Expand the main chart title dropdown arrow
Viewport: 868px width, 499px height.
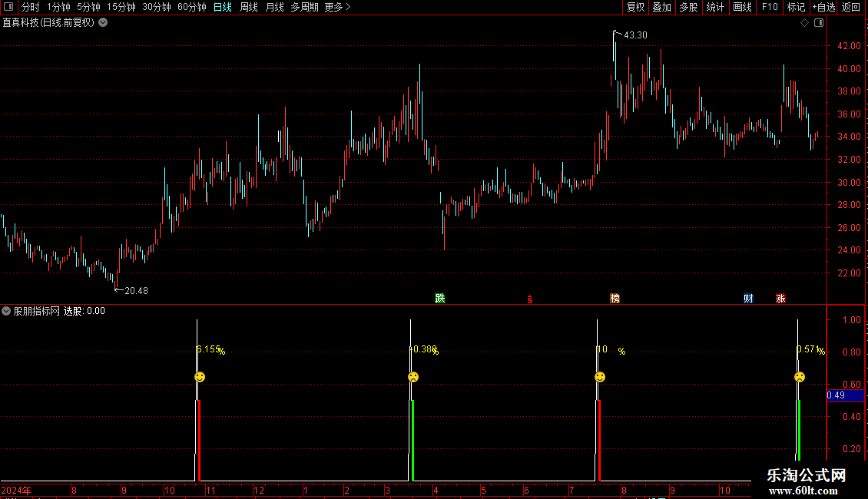(x=103, y=23)
